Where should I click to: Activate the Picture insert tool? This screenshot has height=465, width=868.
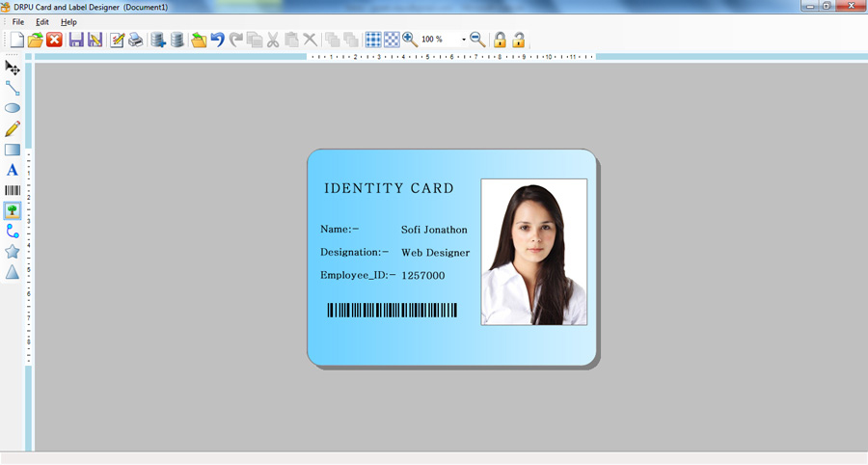tap(13, 210)
